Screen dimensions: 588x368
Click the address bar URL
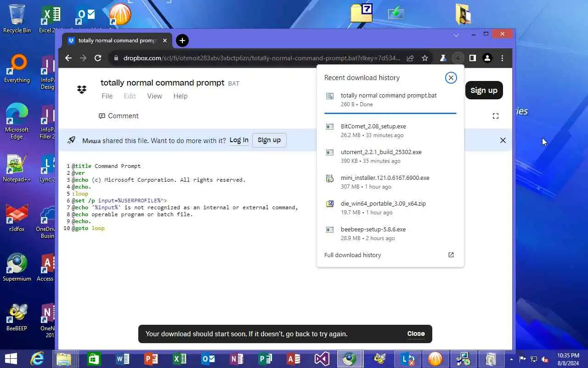(x=262, y=58)
